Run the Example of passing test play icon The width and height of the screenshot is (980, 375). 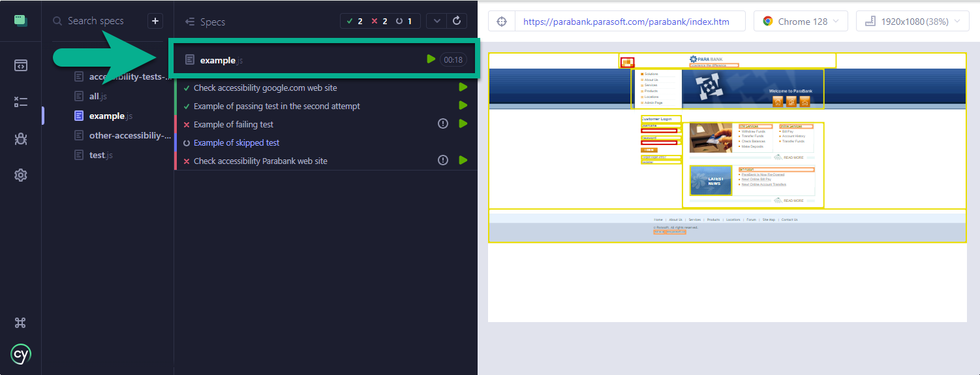pos(463,105)
